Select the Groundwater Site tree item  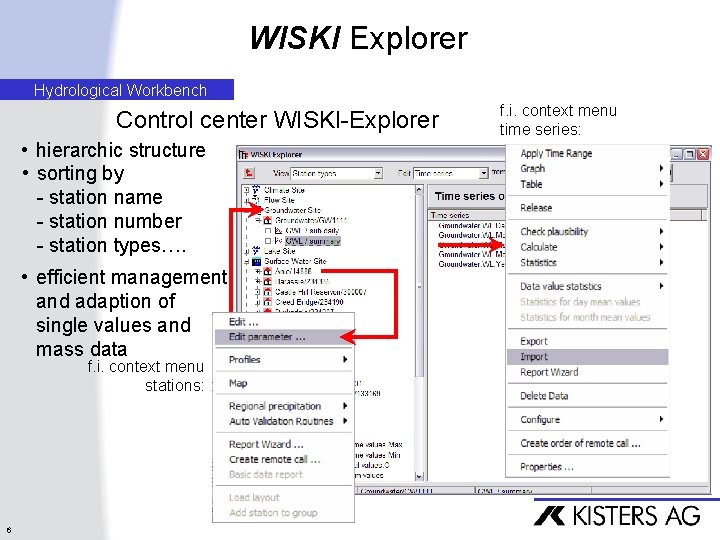click(x=292, y=210)
